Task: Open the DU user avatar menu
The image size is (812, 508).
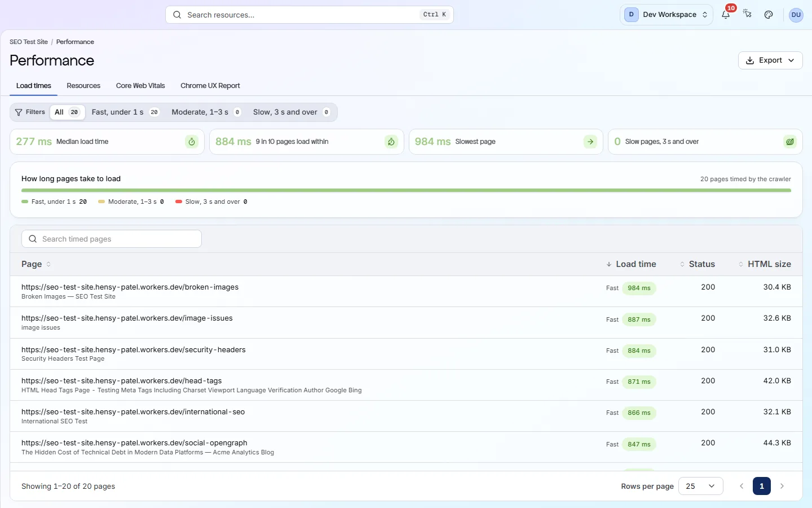Action: [796, 15]
